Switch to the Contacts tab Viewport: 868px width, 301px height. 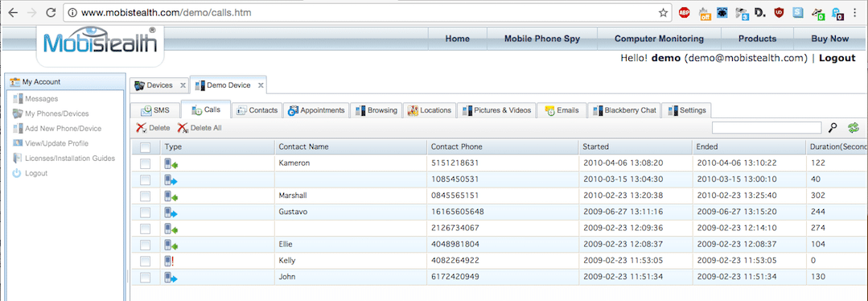coord(257,110)
